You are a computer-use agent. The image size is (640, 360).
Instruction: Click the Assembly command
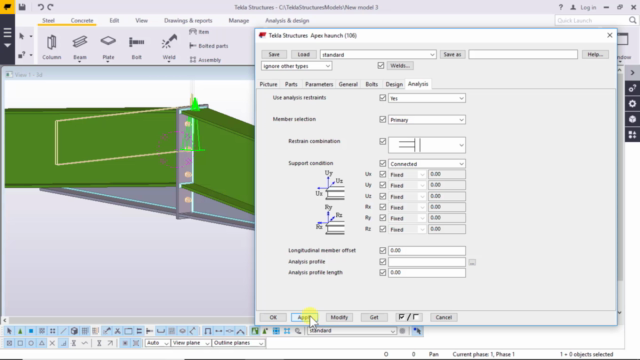tap(205, 60)
